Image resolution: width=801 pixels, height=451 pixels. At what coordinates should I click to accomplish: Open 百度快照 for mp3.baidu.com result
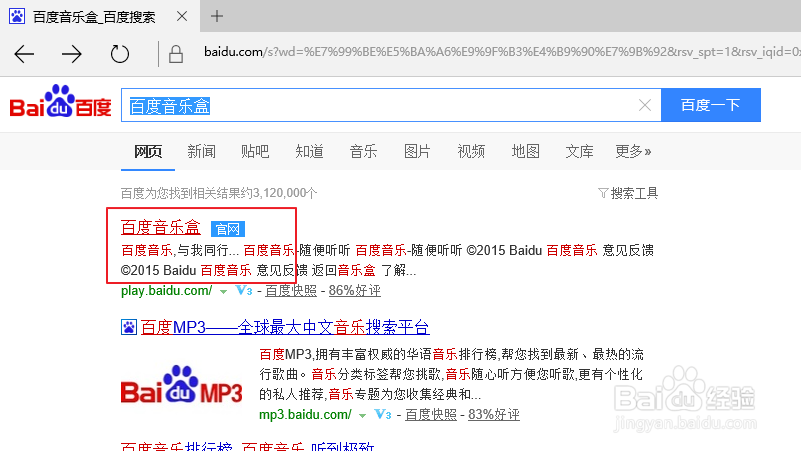coord(431,414)
